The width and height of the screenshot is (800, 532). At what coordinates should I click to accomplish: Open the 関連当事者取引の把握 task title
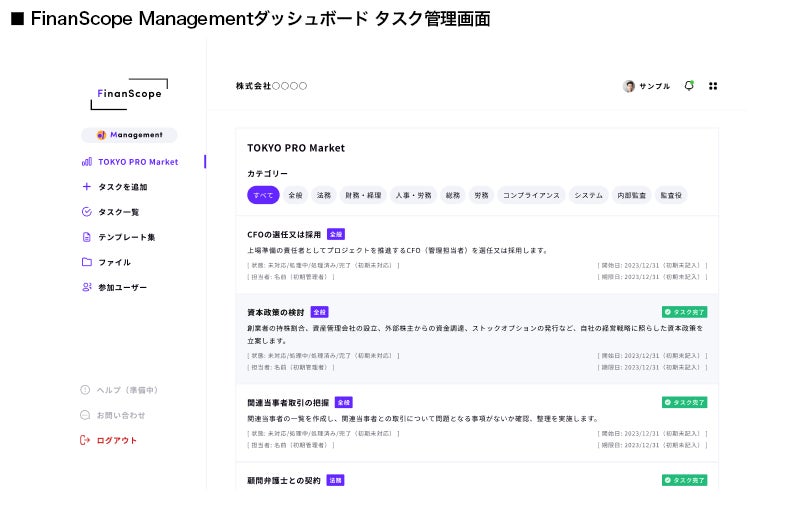click(288, 402)
